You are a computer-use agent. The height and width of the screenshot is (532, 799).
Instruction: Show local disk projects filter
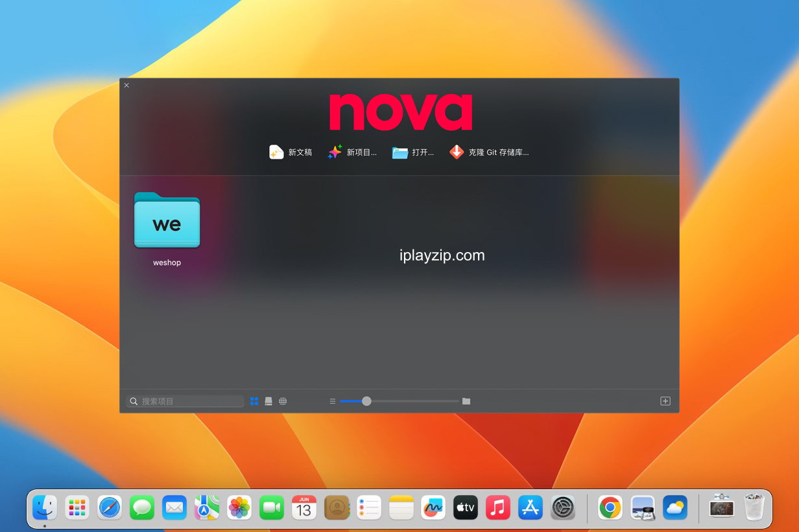(x=268, y=401)
